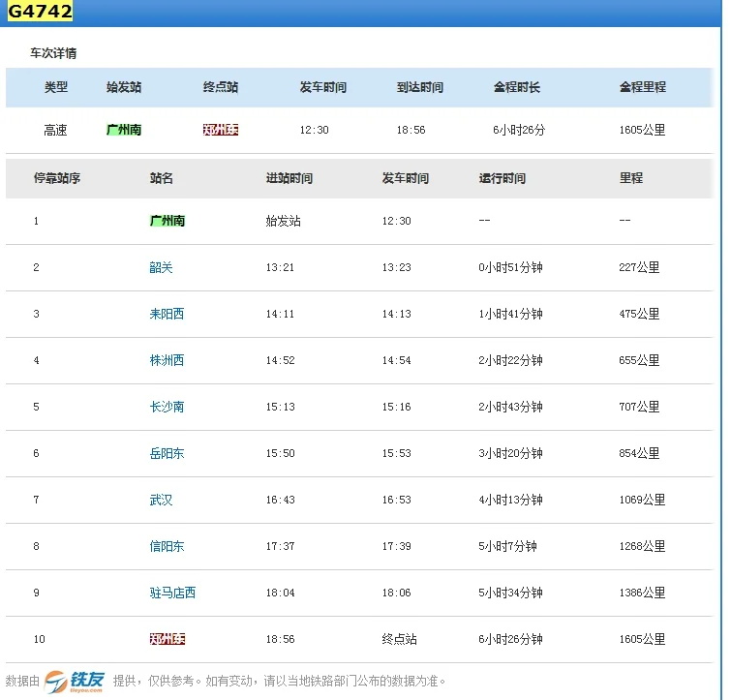731x700 pixels.
Task: Click the 全程时长 column header
Action: pyautogui.click(x=517, y=87)
